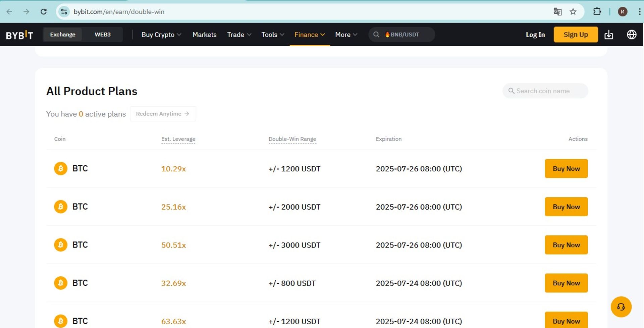Expand the Buy Crypto dropdown
The image size is (644, 328).
161,35
